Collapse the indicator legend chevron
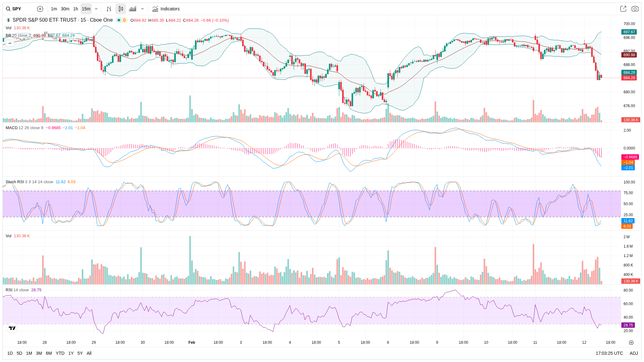The height and width of the screenshot is (362, 644). pyautogui.click(x=10, y=43)
